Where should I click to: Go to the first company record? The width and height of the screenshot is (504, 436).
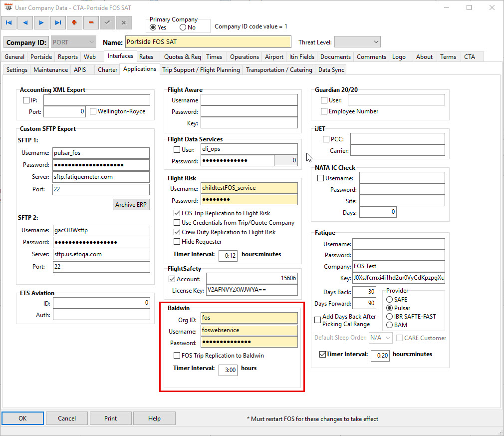pyautogui.click(x=9, y=22)
